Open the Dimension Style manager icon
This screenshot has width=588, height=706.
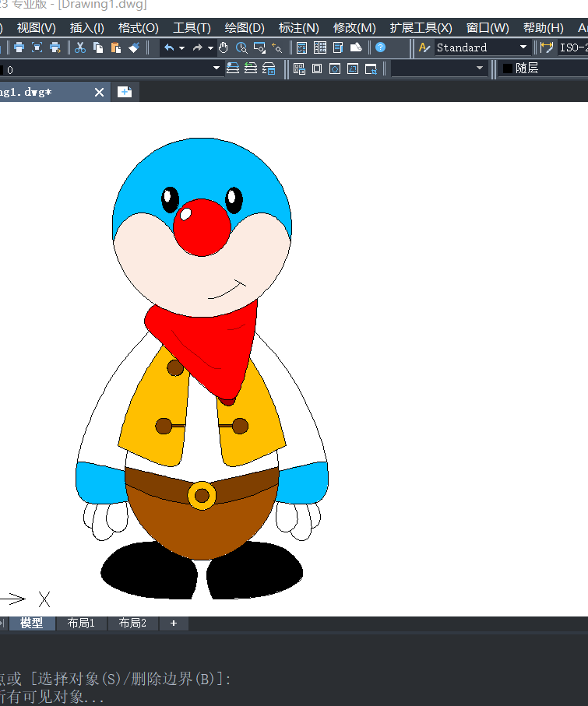(547, 47)
